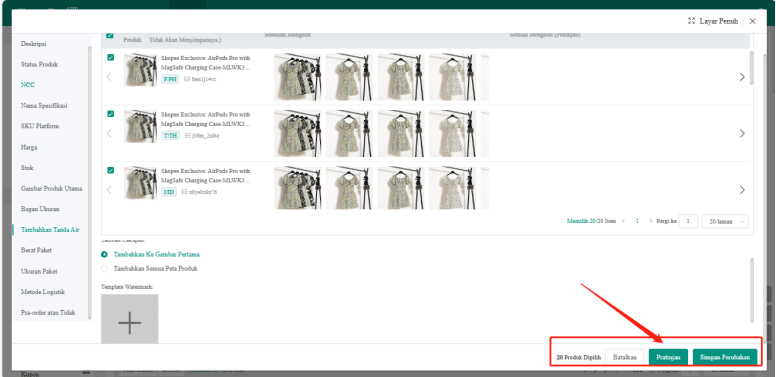
Task: Open the 20/laman page size dropdown
Action: click(725, 222)
